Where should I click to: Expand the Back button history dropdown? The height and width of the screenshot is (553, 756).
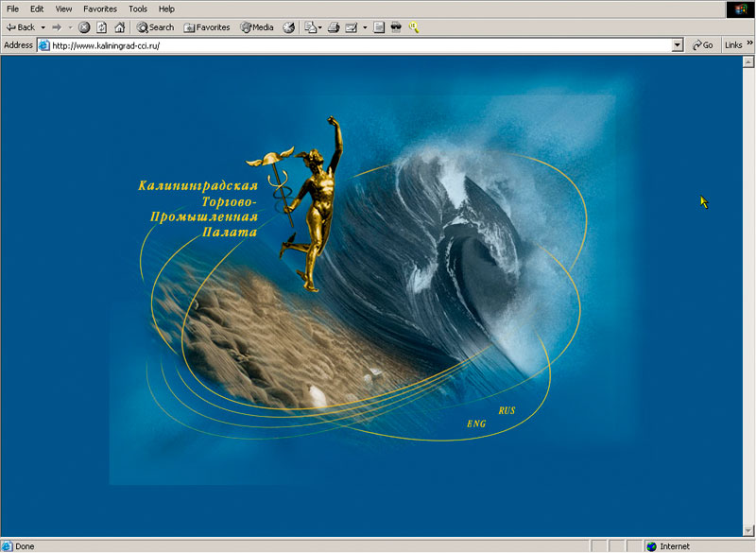(43, 27)
